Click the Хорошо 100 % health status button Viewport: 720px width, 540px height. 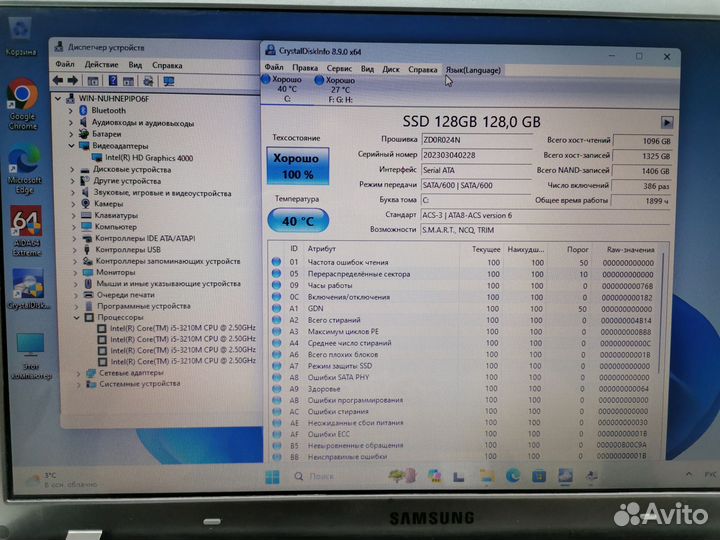click(298, 166)
